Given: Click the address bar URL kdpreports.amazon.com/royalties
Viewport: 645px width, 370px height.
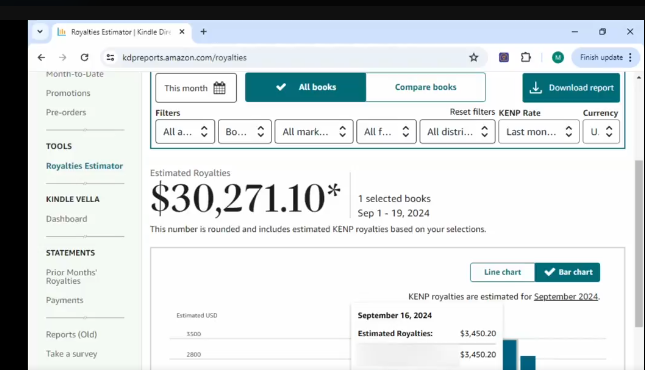Looking at the screenshot, I should coord(184,58).
